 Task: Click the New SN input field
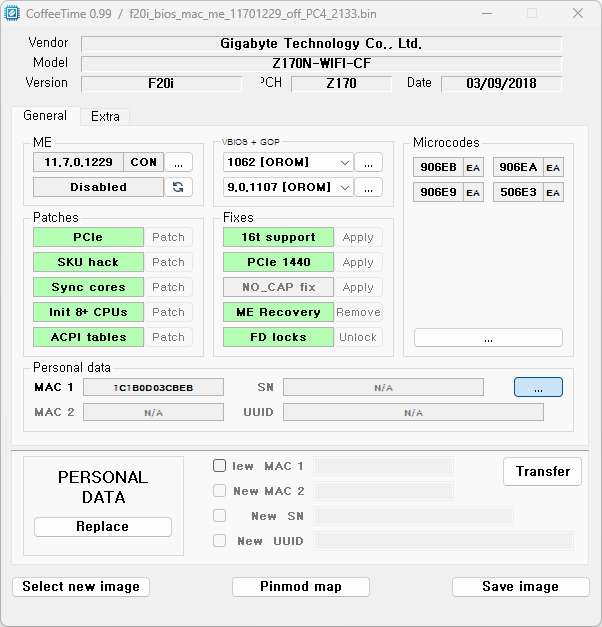pos(413,516)
